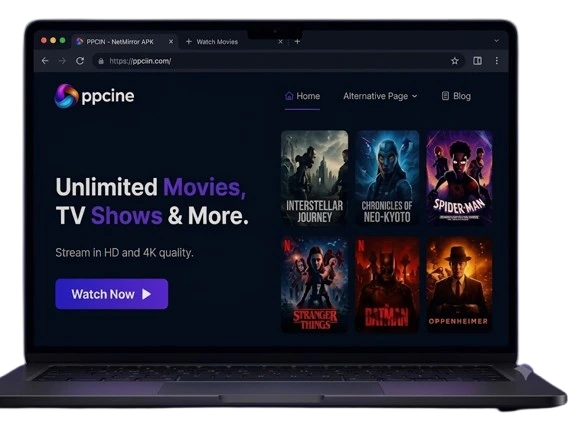Expand the tab search chevron at top right
Image resolution: width=584 pixels, height=427 pixels.
[496, 41]
